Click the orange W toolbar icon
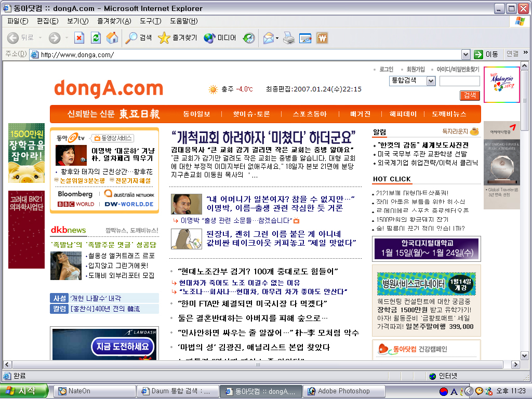The height and width of the screenshot is (399, 532). pyautogui.click(x=322, y=37)
